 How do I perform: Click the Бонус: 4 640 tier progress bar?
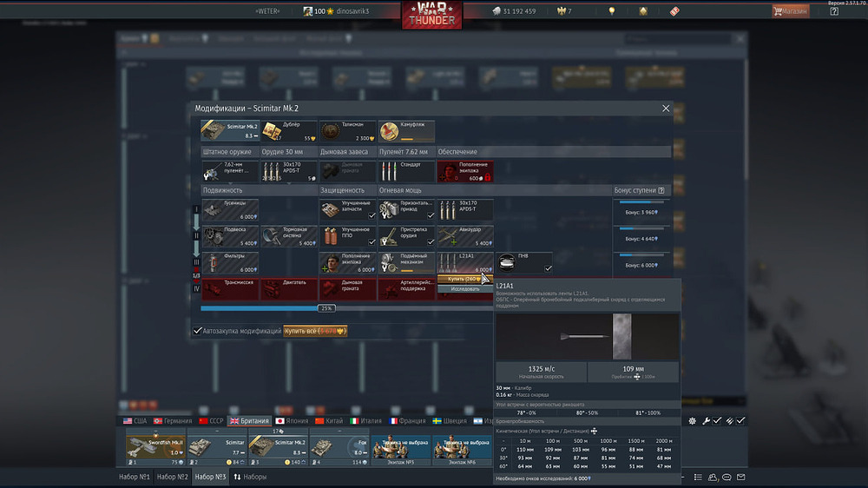pyautogui.click(x=641, y=228)
